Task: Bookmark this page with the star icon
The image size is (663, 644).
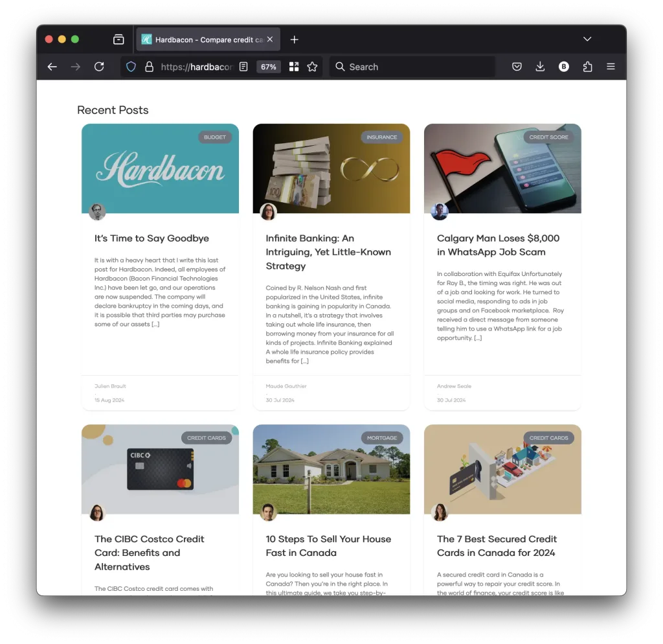Action: click(x=312, y=67)
